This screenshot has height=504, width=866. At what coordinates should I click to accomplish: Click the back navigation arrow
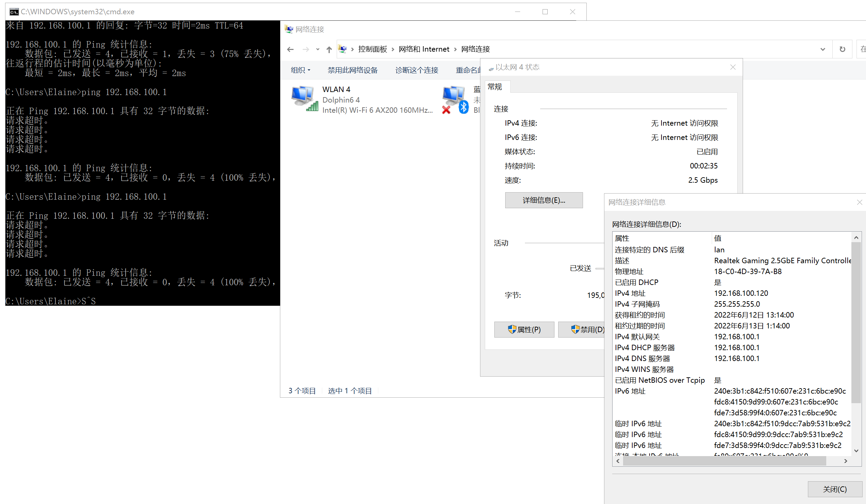(290, 50)
